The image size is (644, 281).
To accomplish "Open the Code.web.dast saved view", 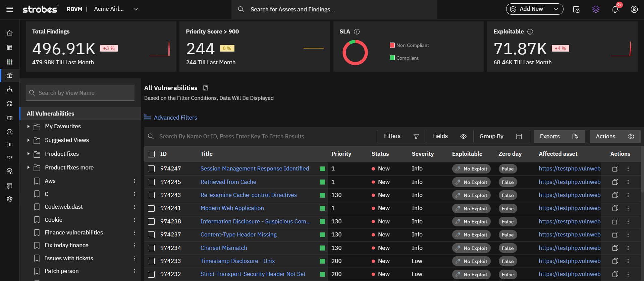I will (63, 207).
